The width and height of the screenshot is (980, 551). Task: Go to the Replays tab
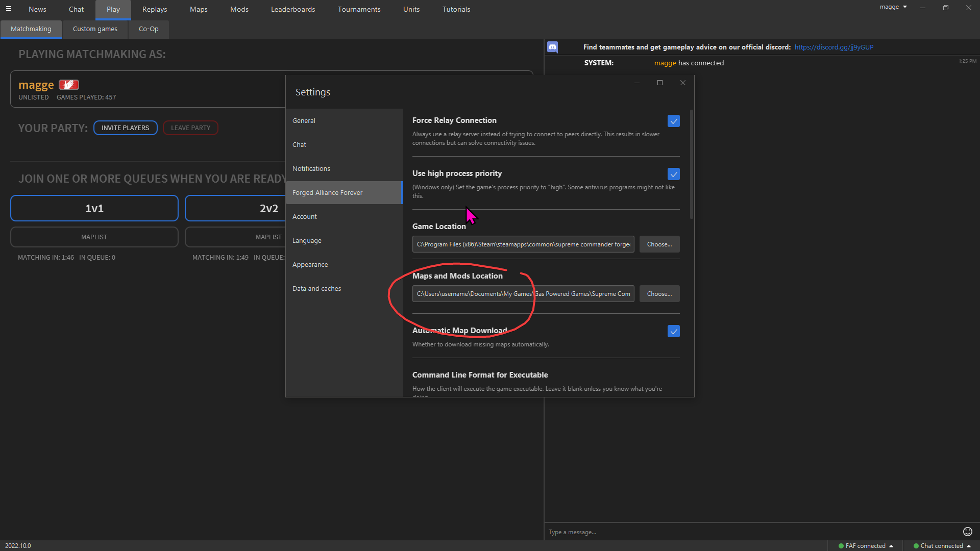coord(155,9)
